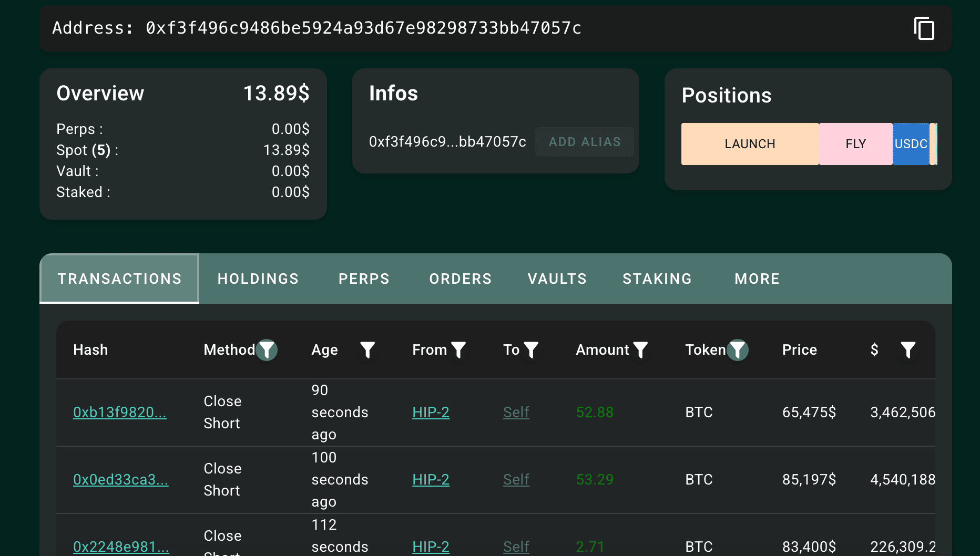Screen dimensions: 980x556
Task: Open the From column filter
Action: pos(460,349)
